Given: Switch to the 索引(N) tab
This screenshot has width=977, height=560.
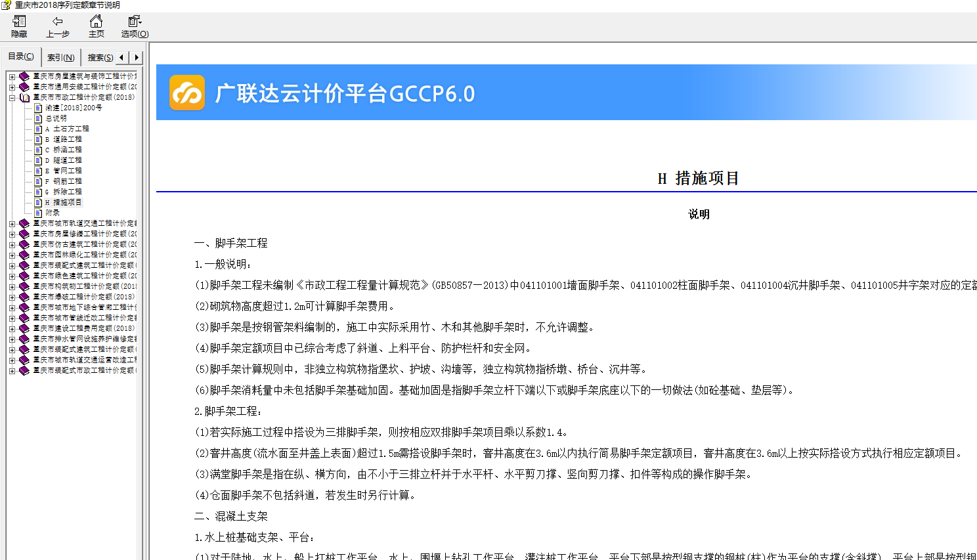Looking at the screenshot, I should pos(61,58).
